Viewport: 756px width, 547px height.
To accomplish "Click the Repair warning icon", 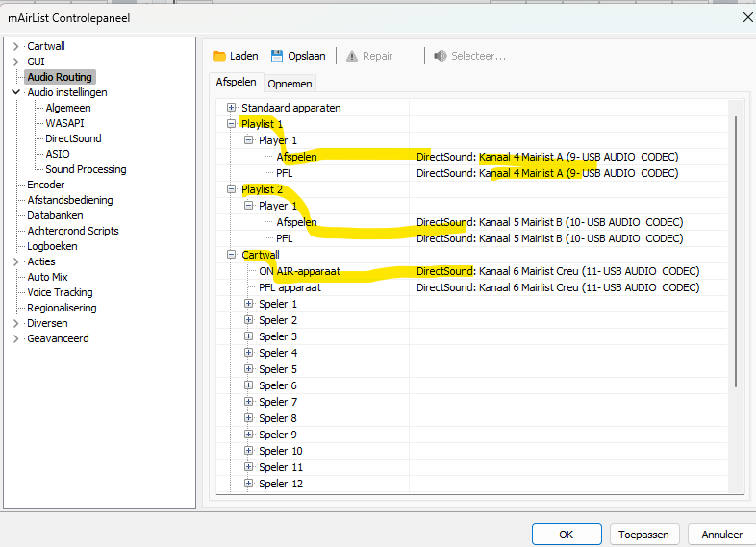I will [x=352, y=56].
